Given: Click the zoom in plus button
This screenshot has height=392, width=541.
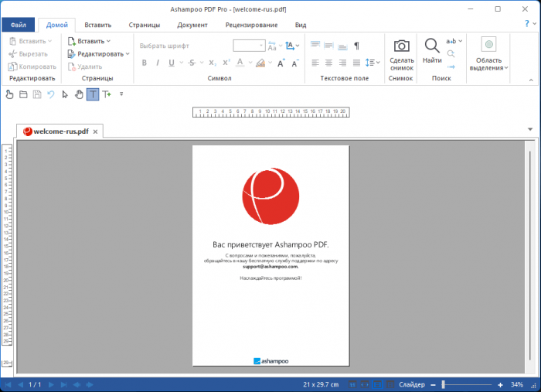Looking at the screenshot, I should (500, 384).
